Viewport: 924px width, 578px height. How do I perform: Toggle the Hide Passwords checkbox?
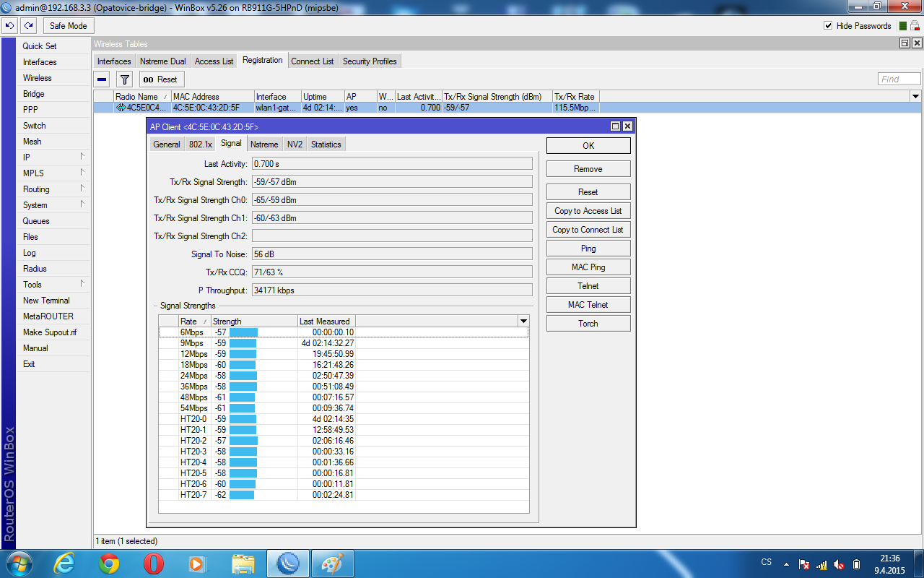point(828,26)
